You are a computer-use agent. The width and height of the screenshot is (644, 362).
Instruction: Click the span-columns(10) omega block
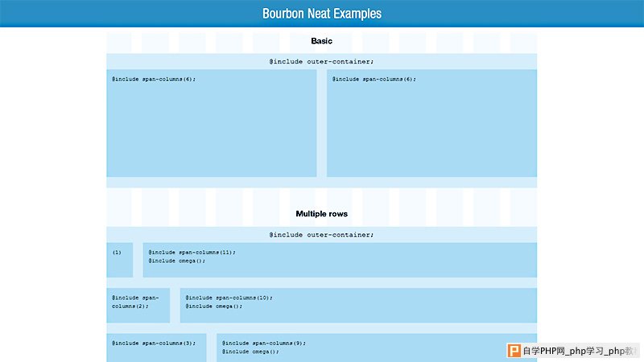pyautogui.click(x=358, y=306)
